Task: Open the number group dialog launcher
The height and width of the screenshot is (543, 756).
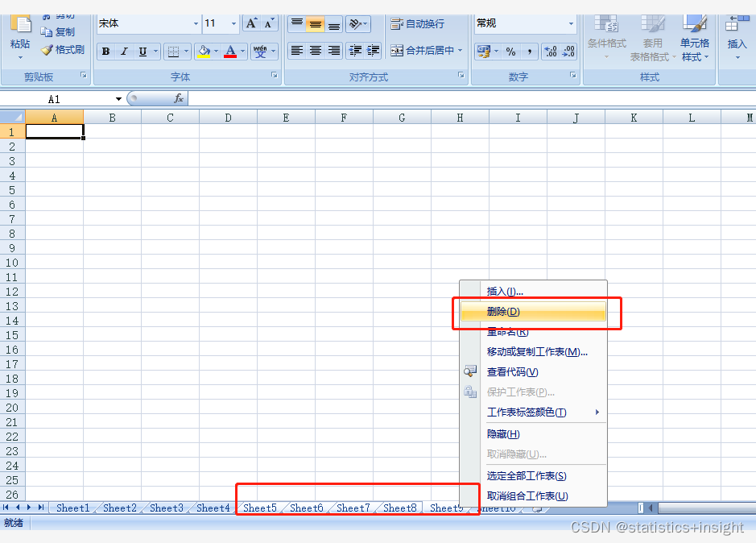Action: pyautogui.click(x=572, y=75)
